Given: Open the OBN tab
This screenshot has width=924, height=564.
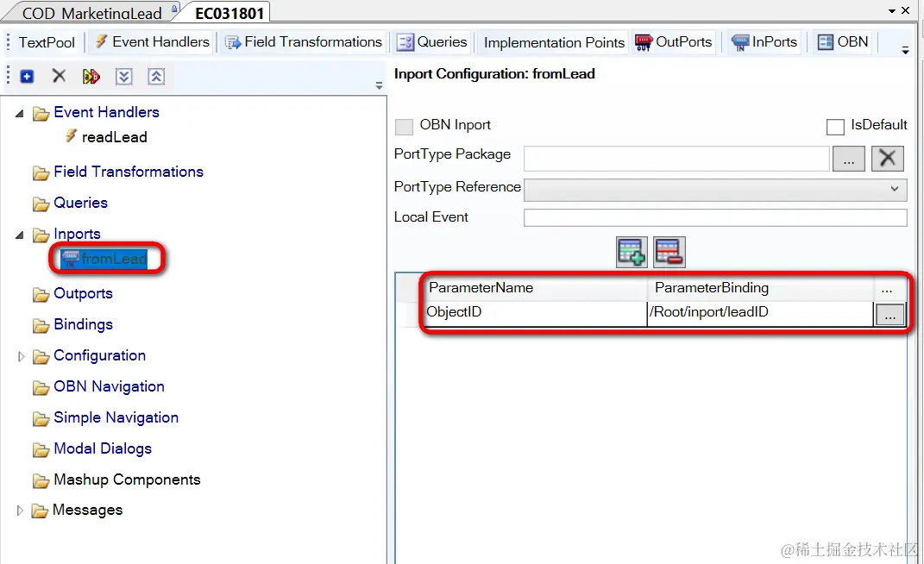Looking at the screenshot, I should pos(843,42).
